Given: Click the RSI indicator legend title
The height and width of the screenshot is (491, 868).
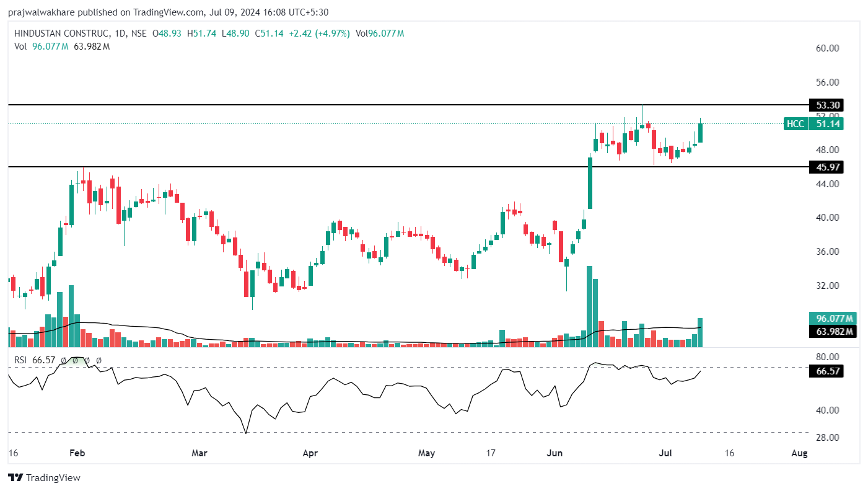Looking at the screenshot, I should [x=20, y=360].
